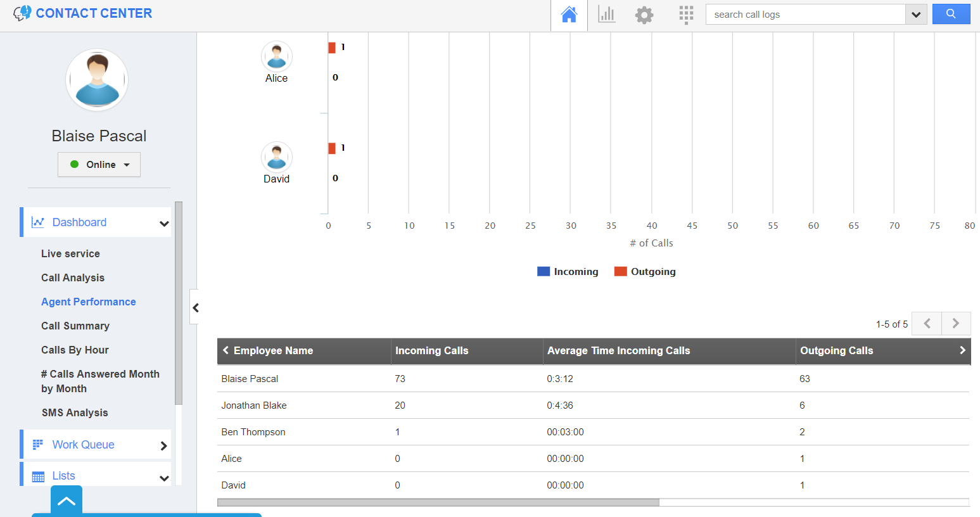Expand the search call logs dropdown arrow
Screen dimensions: 980x517
point(915,15)
